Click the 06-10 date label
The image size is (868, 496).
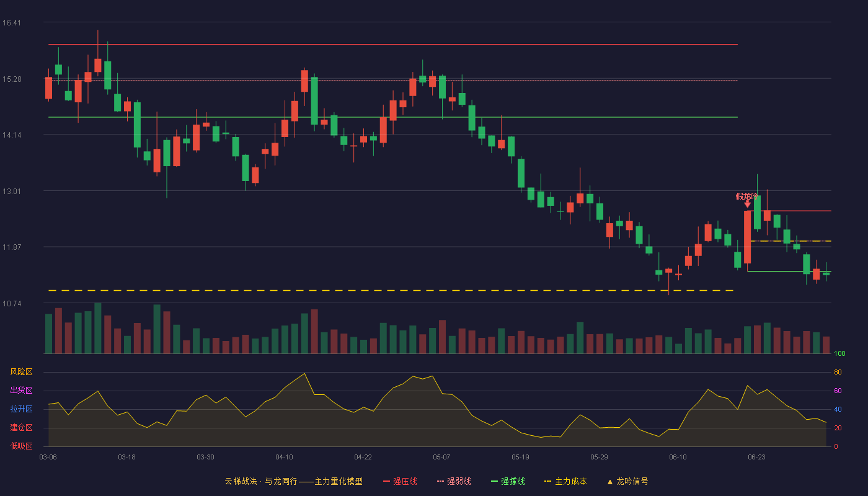[x=678, y=457]
